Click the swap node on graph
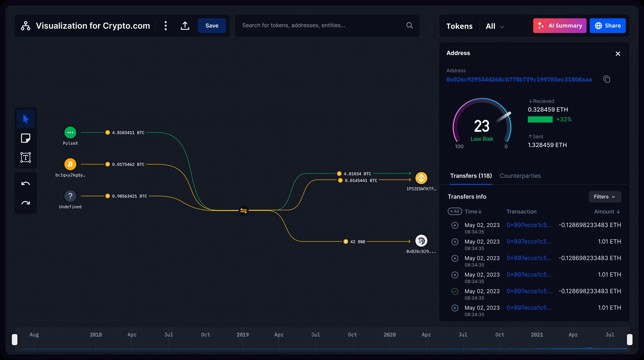 244,211
